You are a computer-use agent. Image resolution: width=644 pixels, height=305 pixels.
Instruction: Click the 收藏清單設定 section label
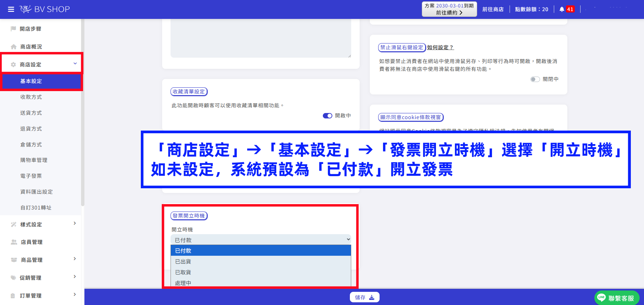tap(189, 92)
